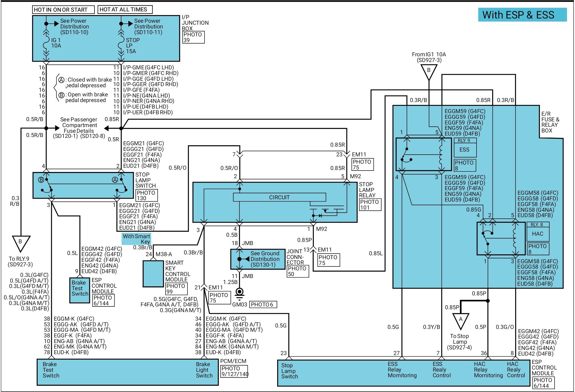This screenshot has height=392, width=575.
Task: Click the HOT IN ON OR START label
Action: point(63,10)
